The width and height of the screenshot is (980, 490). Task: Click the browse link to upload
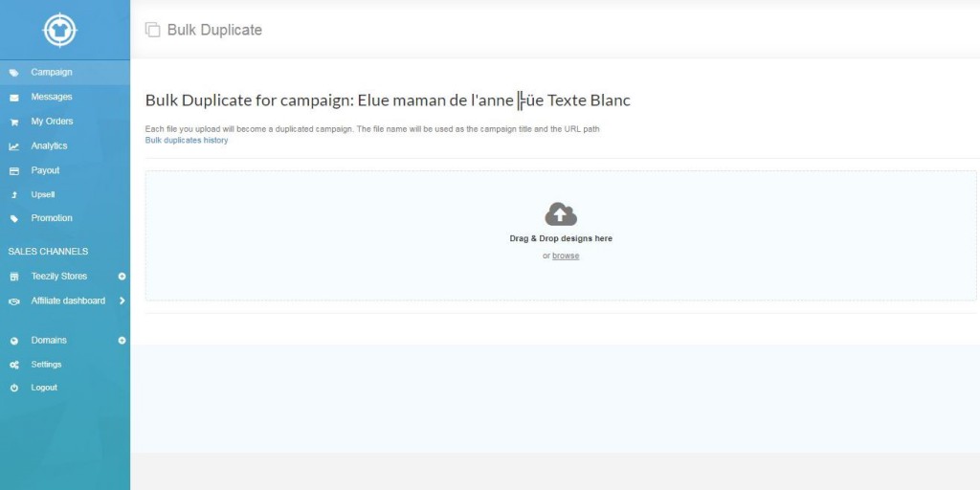tap(566, 256)
